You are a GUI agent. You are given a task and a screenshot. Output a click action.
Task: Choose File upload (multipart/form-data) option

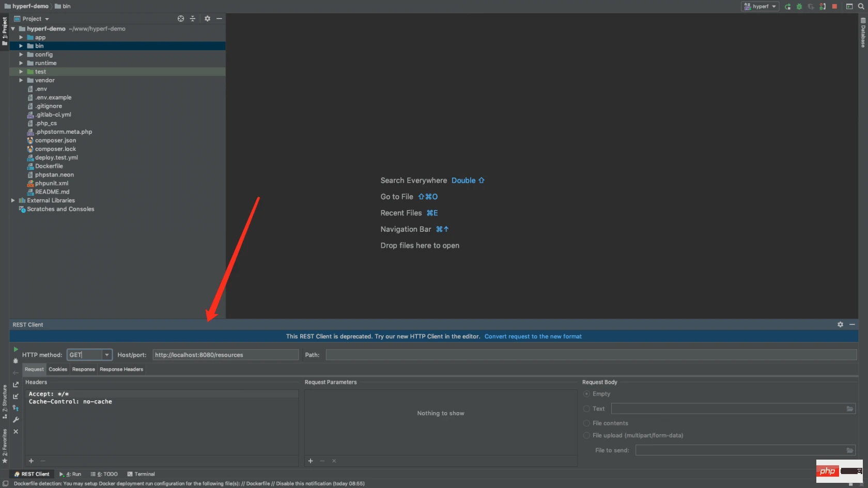pyautogui.click(x=586, y=436)
